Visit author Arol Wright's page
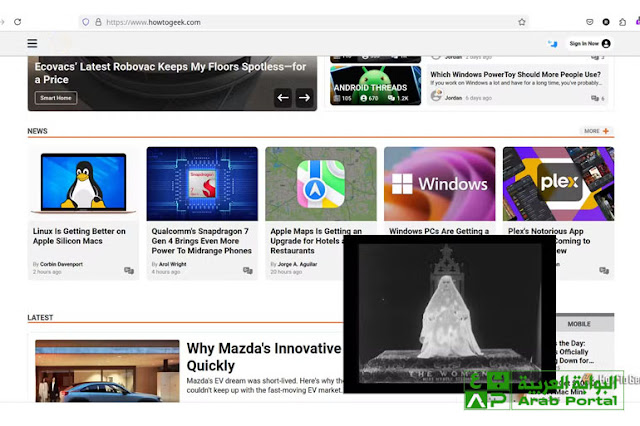The height and width of the screenshot is (426, 640). 173,264
